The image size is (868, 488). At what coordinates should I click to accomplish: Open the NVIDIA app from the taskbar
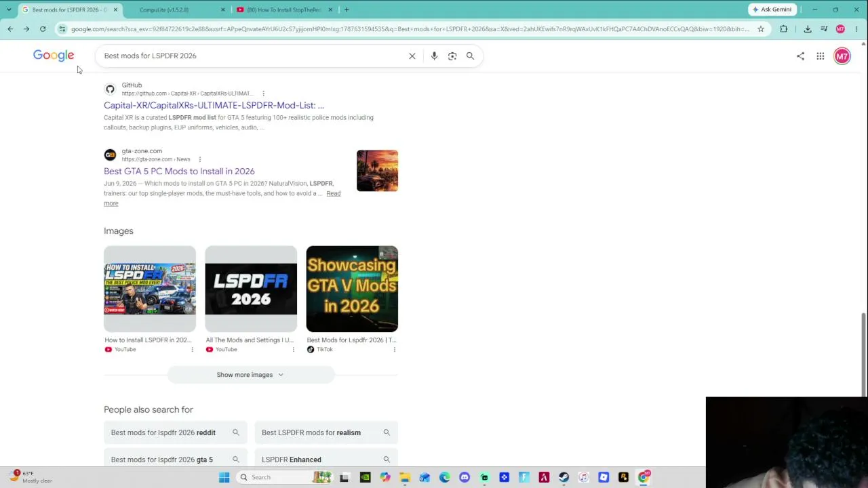365,477
